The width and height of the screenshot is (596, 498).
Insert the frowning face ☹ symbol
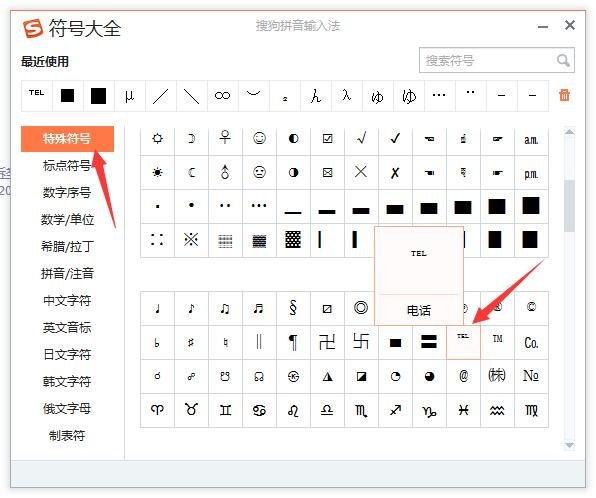coord(259,173)
